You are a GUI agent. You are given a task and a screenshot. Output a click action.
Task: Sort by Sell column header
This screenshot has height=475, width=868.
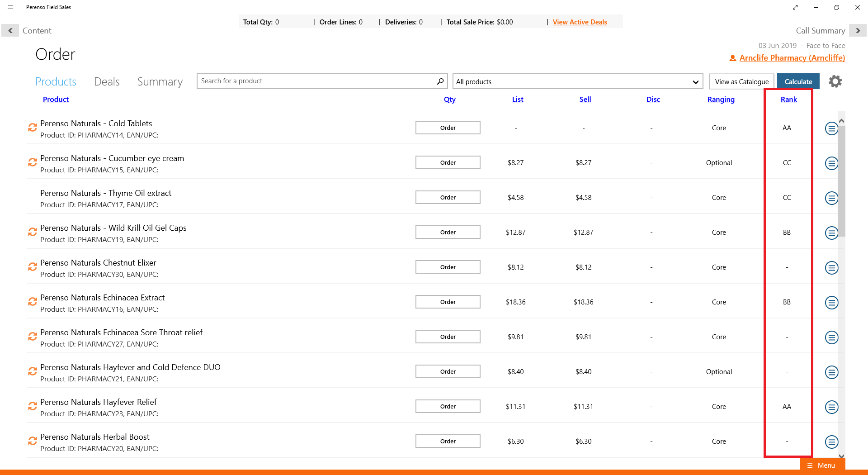585,100
